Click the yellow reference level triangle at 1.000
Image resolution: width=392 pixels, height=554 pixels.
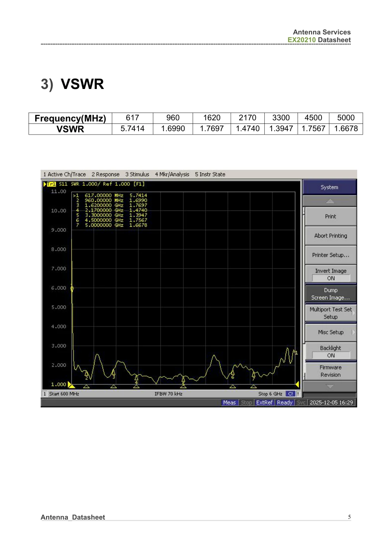71,385
